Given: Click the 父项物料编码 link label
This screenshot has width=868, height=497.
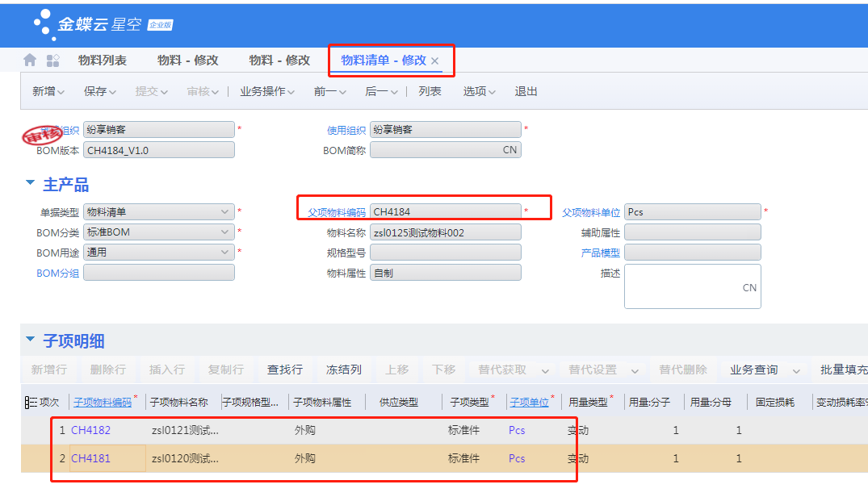Looking at the screenshot, I should (x=337, y=212).
